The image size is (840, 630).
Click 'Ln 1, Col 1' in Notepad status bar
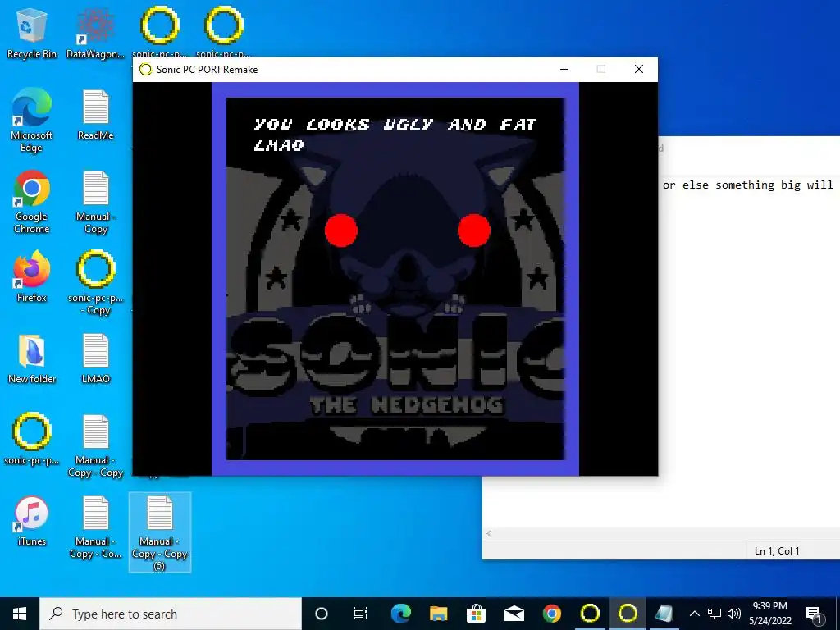[x=777, y=550]
